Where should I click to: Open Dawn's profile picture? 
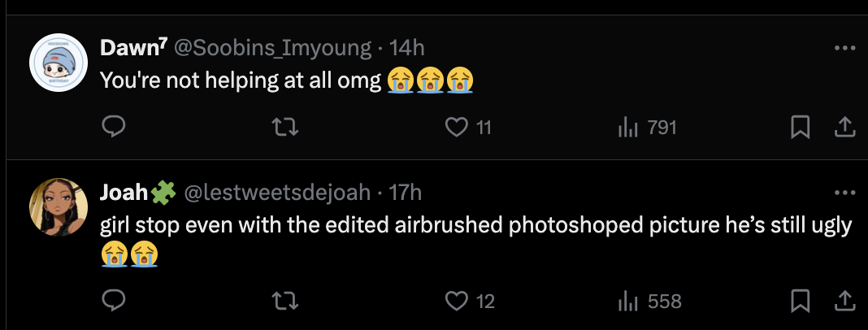(59, 63)
